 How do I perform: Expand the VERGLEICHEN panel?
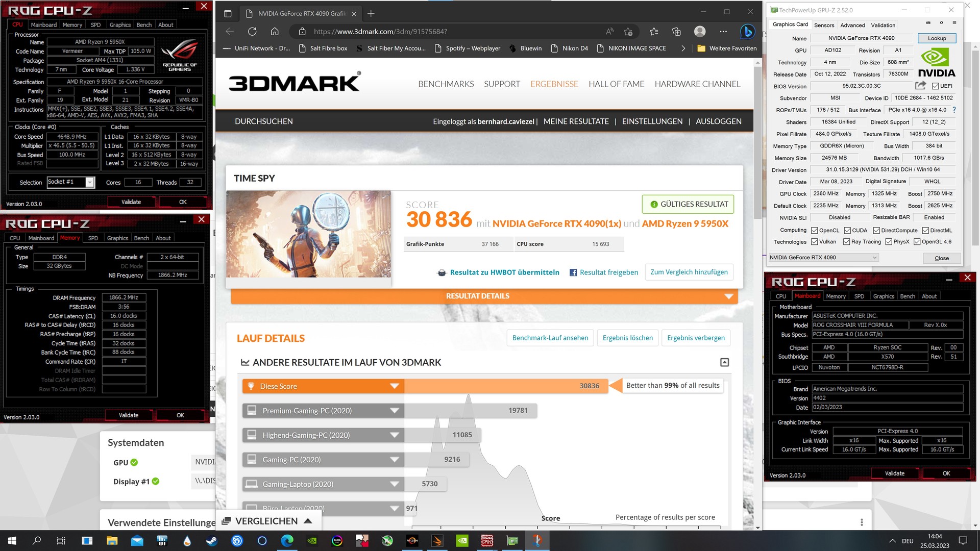[x=268, y=521]
